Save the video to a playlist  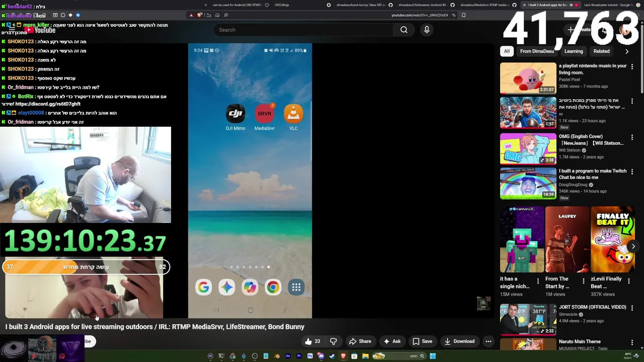click(423, 341)
